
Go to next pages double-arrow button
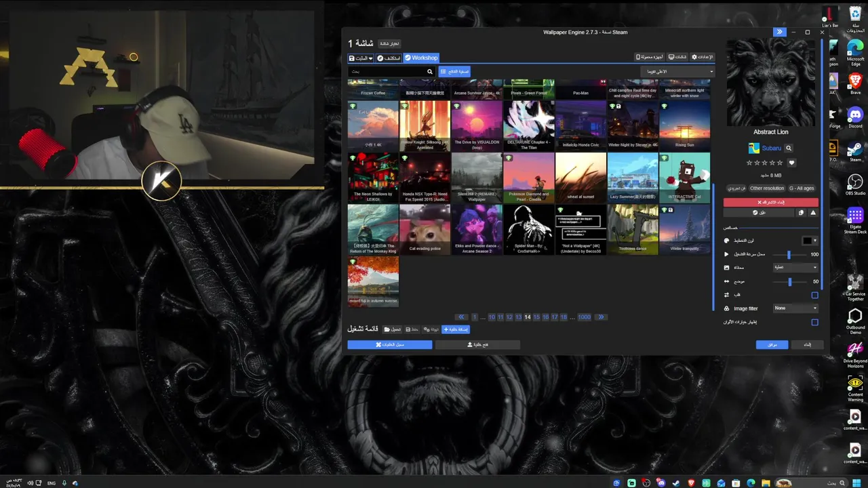tap(601, 317)
